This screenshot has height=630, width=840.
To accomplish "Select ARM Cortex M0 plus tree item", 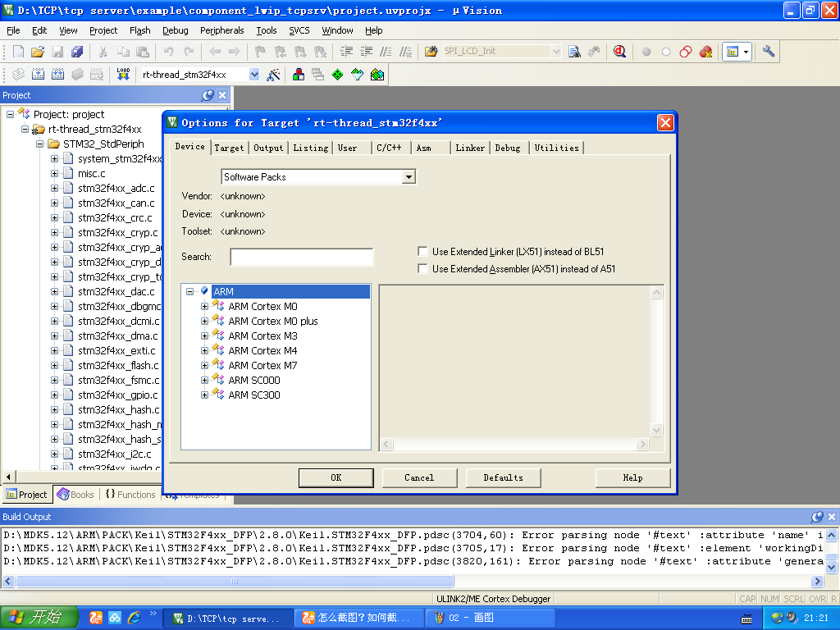I will point(272,321).
